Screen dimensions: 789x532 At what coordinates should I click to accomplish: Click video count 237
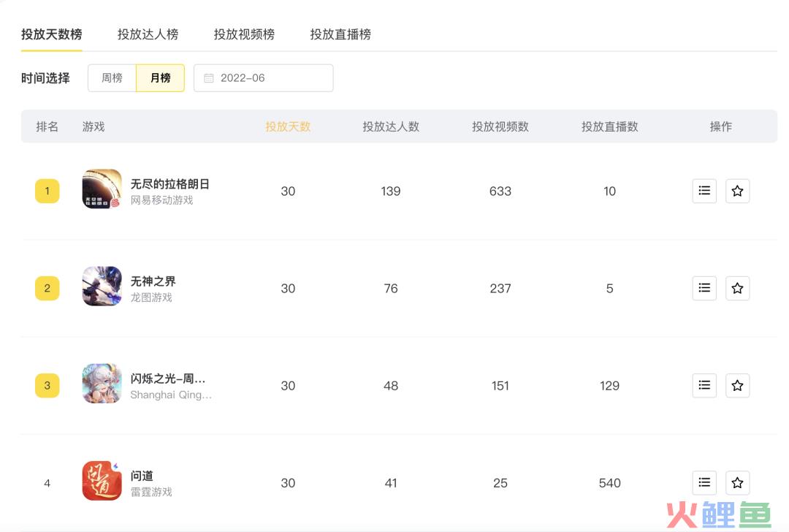click(x=500, y=289)
